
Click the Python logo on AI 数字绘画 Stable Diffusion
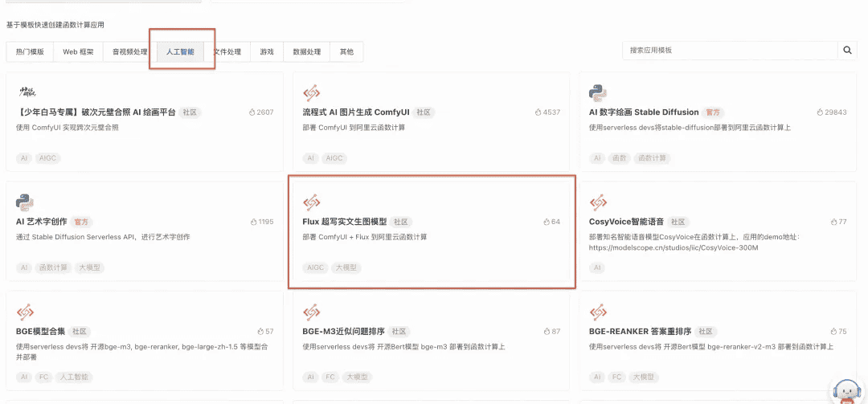(597, 92)
